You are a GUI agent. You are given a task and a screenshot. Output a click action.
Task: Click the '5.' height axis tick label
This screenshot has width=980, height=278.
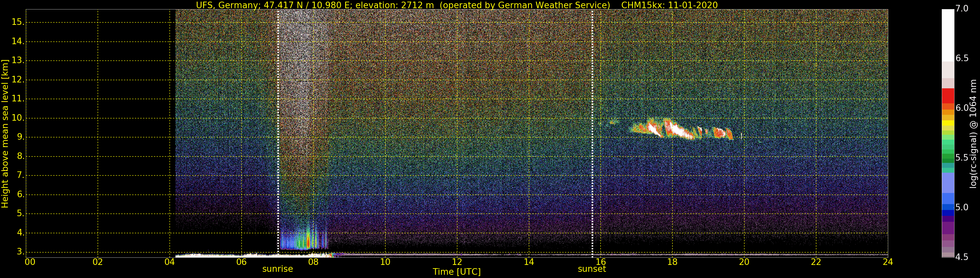(x=20, y=214)
